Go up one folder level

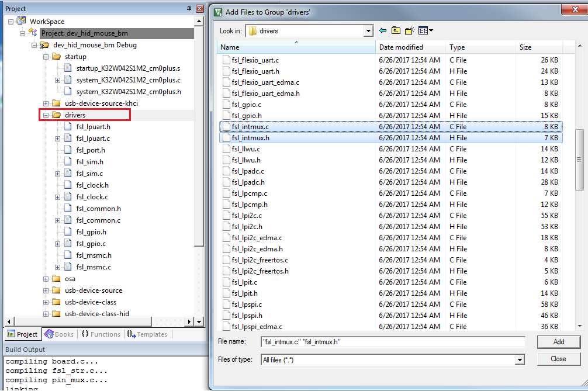396,30
